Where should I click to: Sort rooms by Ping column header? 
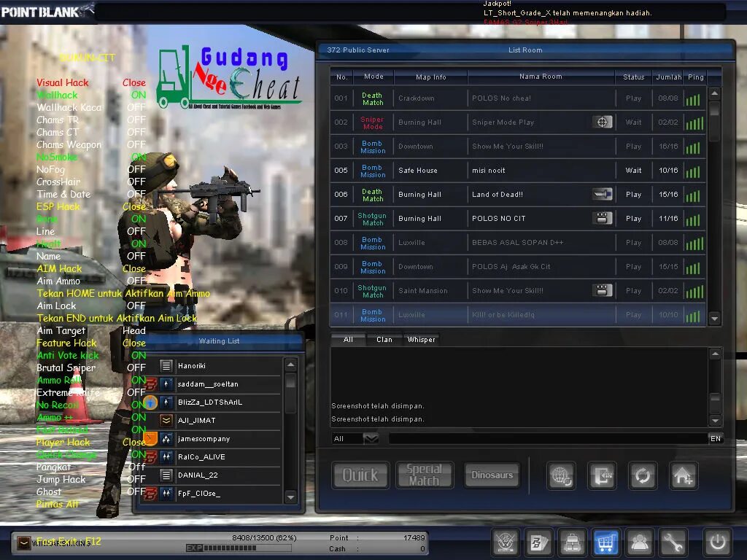695,77
